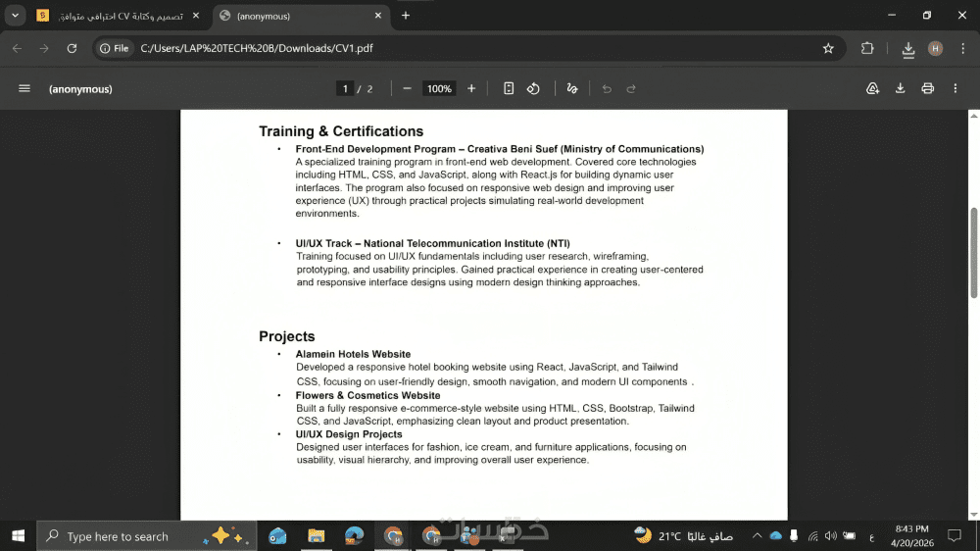Open the volume control

click(831, 536)
